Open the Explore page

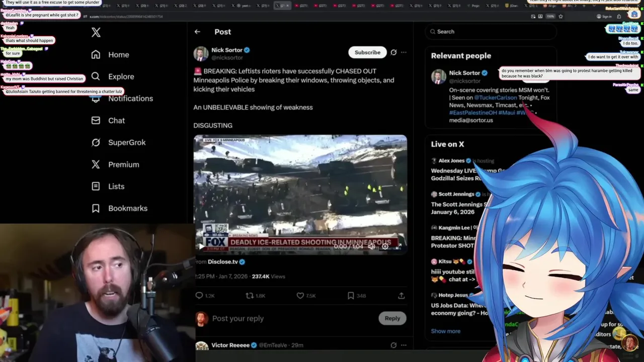point(113,76)
